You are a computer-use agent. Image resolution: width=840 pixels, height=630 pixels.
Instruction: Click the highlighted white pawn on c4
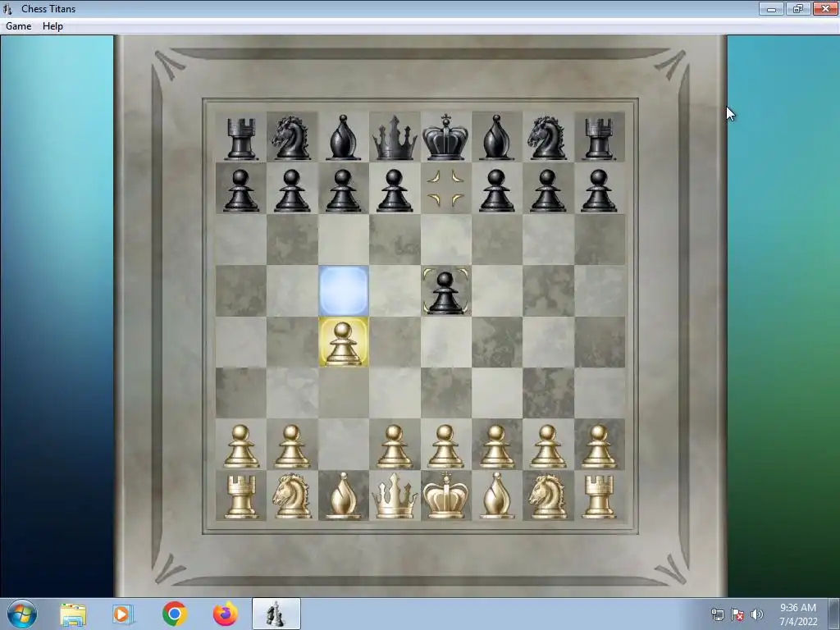(343, 343)
